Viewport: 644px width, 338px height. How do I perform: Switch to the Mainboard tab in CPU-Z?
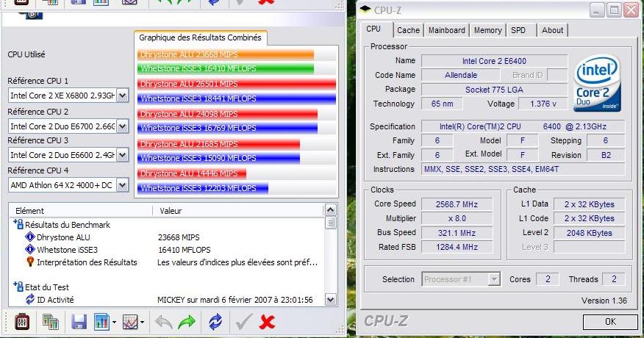(x=446, y=30)
